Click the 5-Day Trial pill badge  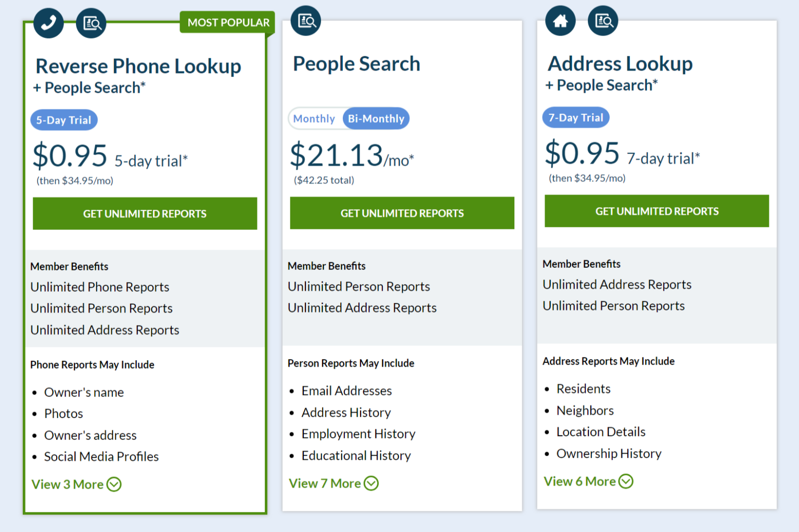(x=63, y=120)
